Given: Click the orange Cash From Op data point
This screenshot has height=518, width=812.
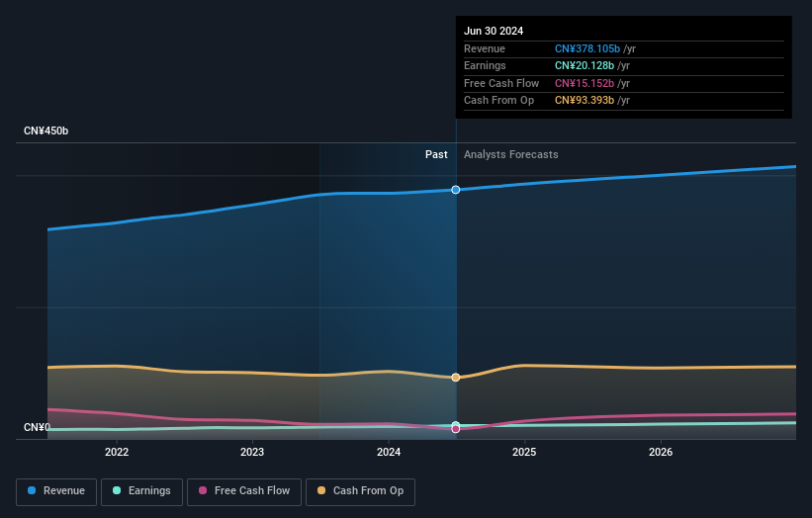Looking at the screenshot, I should click(456, 378).
